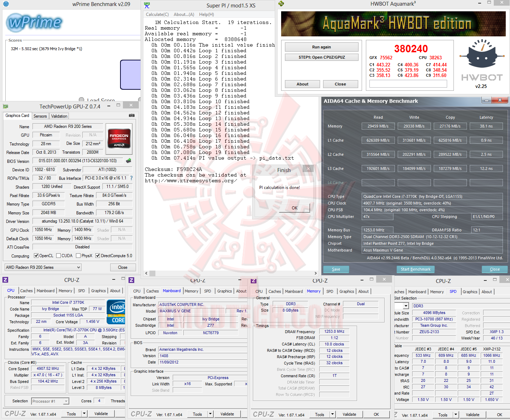Click the Super PI horizontal scrollbar left arrow

[x=147, y=273]
